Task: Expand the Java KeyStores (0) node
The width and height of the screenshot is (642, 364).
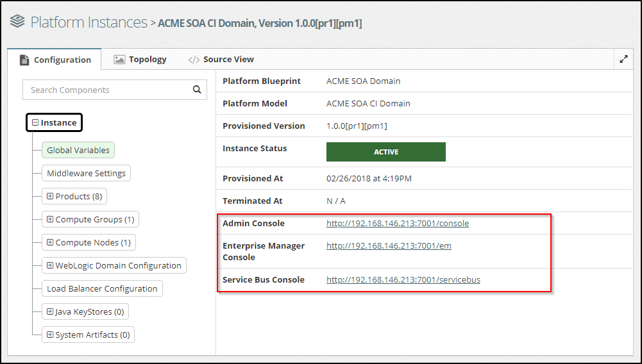Action: 50,311
